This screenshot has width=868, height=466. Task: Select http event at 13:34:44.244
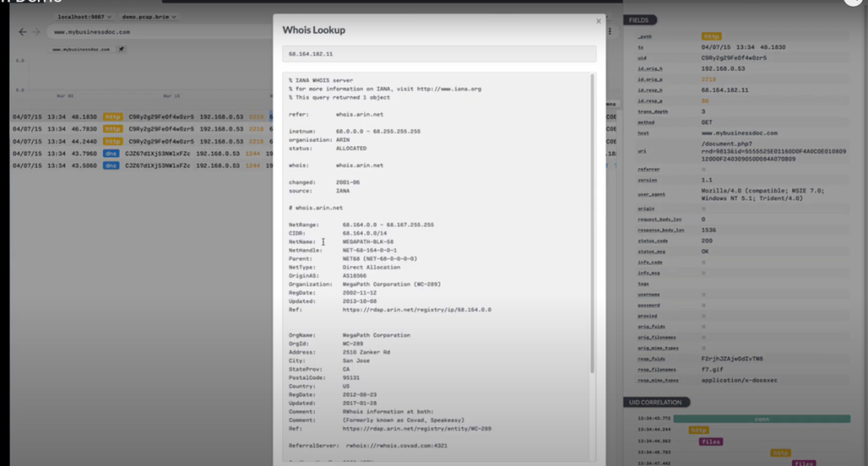(698, 430)
